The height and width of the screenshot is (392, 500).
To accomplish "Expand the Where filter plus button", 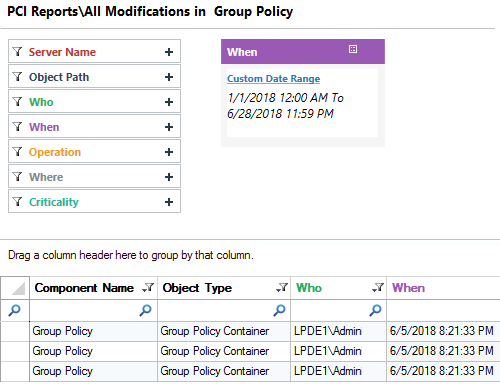I will pyautogui.click(x=169, y=177).
